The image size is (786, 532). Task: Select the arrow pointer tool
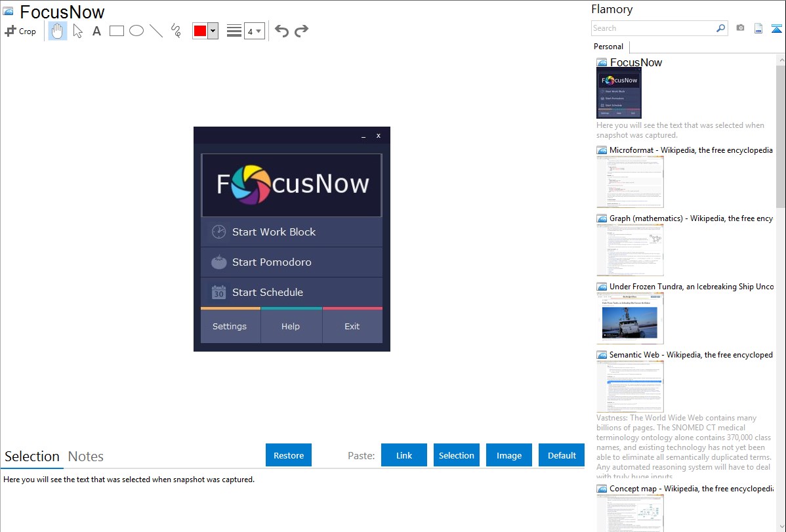(x=77, y=31)
